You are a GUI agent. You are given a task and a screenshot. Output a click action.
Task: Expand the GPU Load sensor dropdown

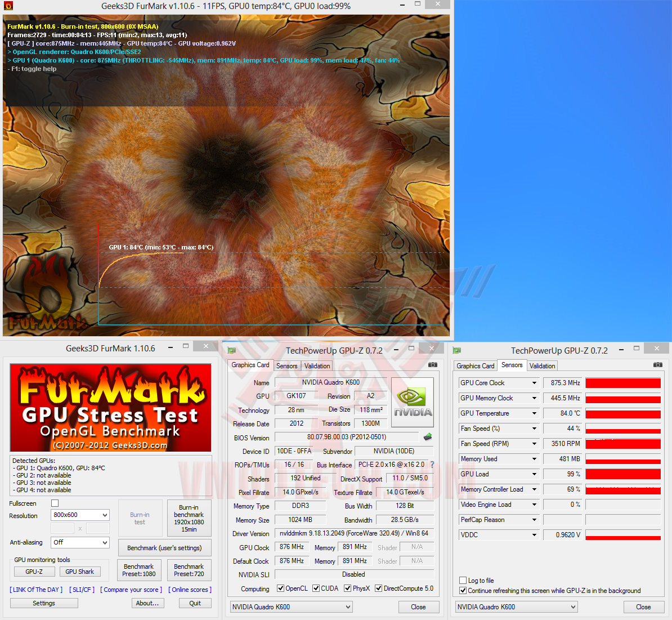[x=535, y=474]
